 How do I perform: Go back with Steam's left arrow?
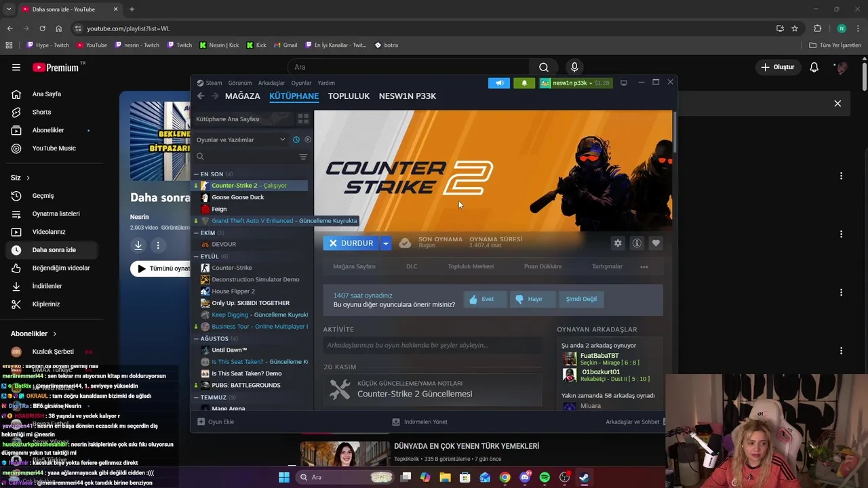point(201,96)
